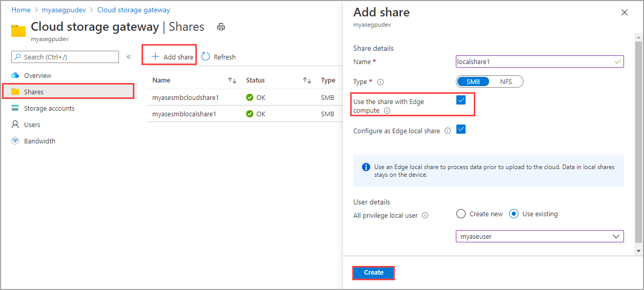This screenshot has height=290, width=644.
Task: Click the Refresh icon in toolbar
Action: 206,57
